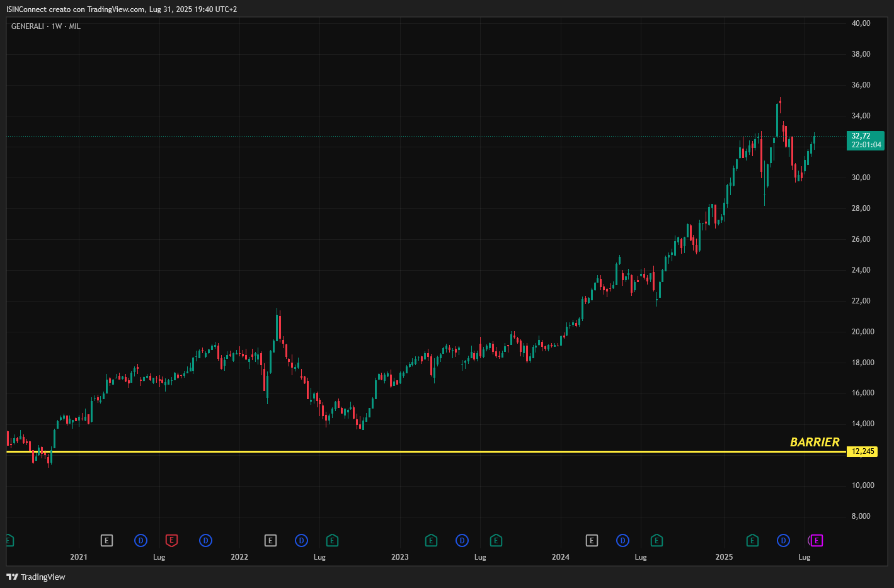Viewport: 894px width, 588px height.
Task: Click the 8,000 price axis label
Action: click(x=861, y=516)
